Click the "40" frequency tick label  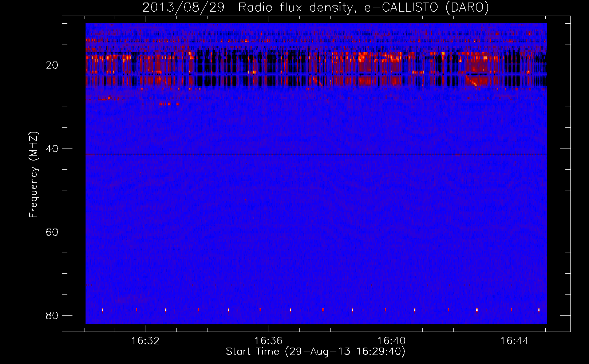pos(52,149)
